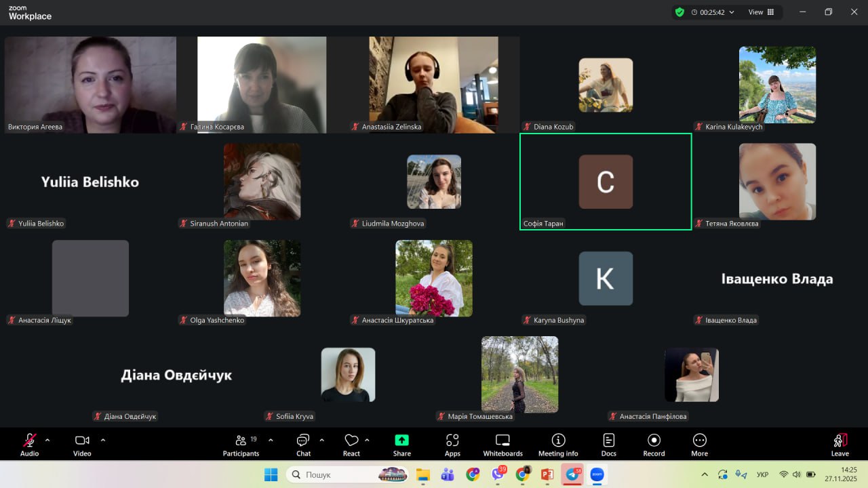
Task: Show Meeting info
Action: pyautogui.click(x=558, y=445)
